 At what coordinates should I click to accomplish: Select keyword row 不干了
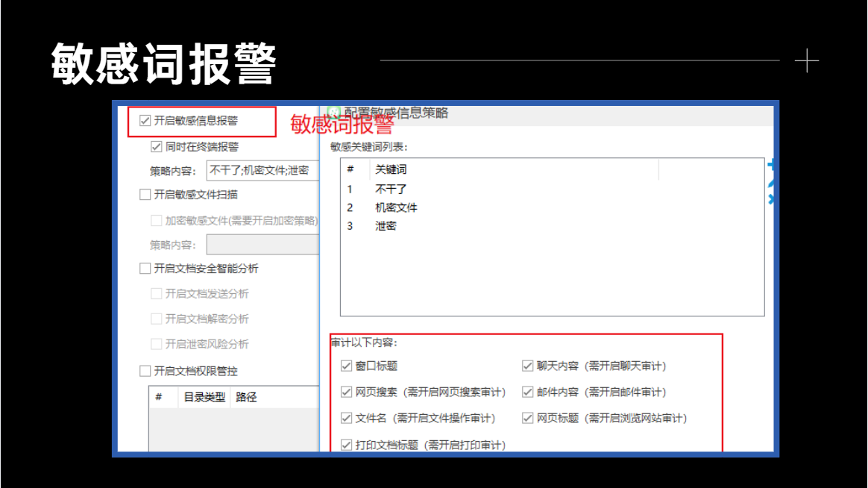coord(552,190)
